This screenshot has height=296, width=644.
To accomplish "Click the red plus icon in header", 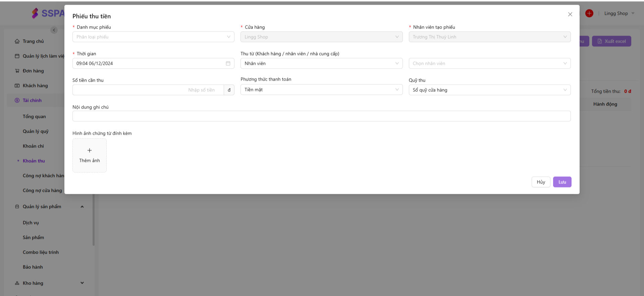I will click(589, 13).
